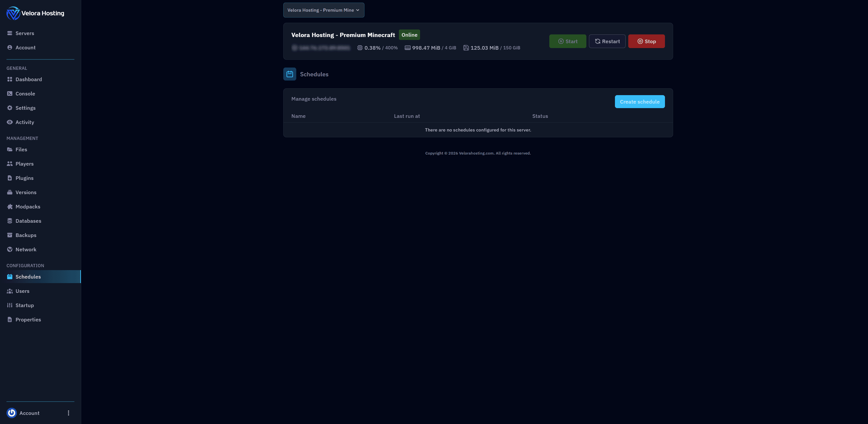Go to the Modpacks section
Image resolution: width=868 pixels, height=424 pixels.
tap(28, 206)
